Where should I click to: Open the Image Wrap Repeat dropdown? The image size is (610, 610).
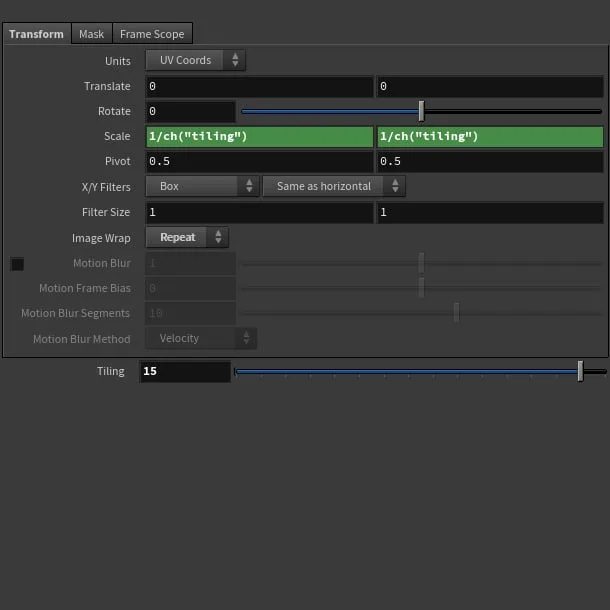coord(187,237)
